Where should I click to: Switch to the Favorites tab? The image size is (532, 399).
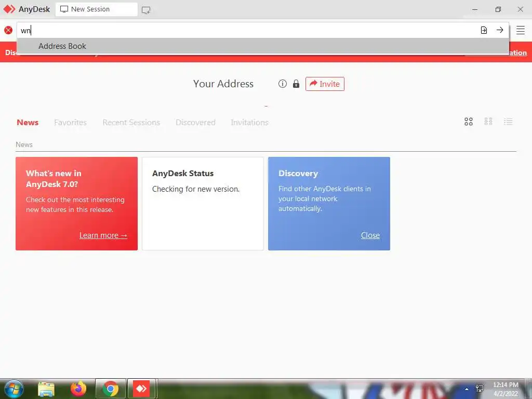[x=70, y=123]
